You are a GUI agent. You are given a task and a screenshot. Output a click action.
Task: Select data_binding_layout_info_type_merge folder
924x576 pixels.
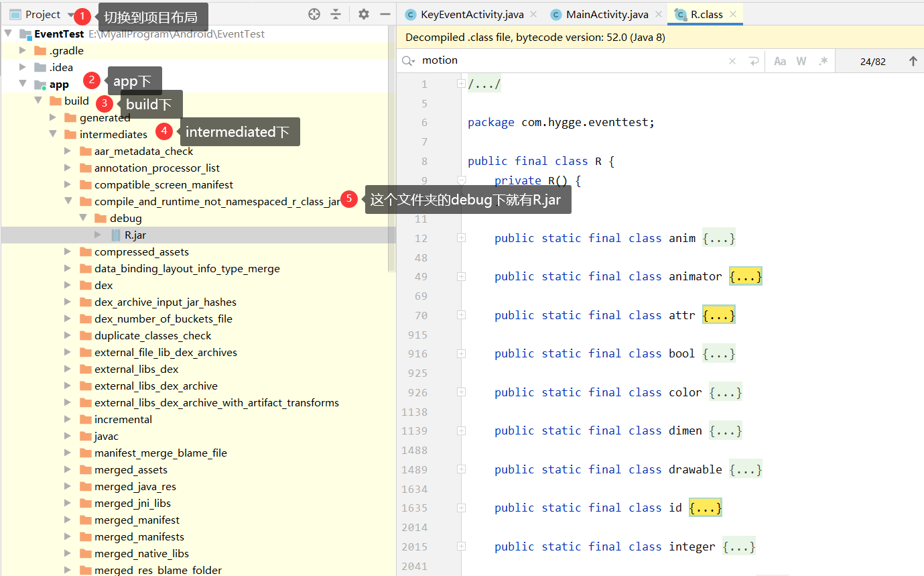click(x=187, y=268)
